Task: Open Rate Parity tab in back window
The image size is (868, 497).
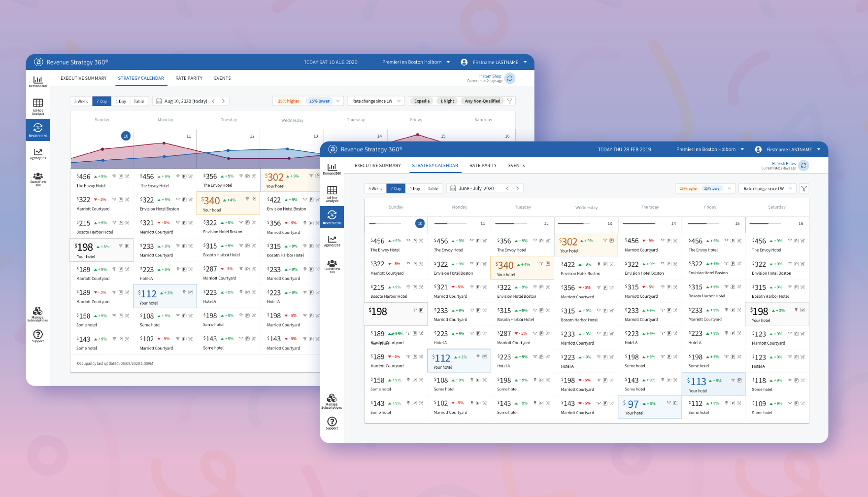Action: pyautogui.click(x=189, y=78)
